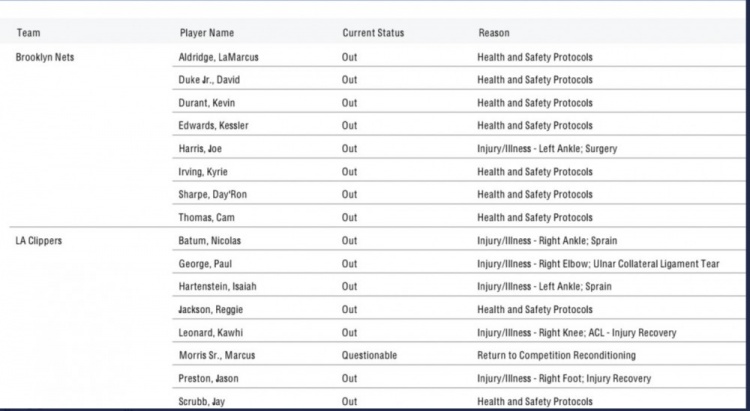Click player name Durant, Kevin
This screenshot has width=750, height=411.
click(x=207, y=103)
